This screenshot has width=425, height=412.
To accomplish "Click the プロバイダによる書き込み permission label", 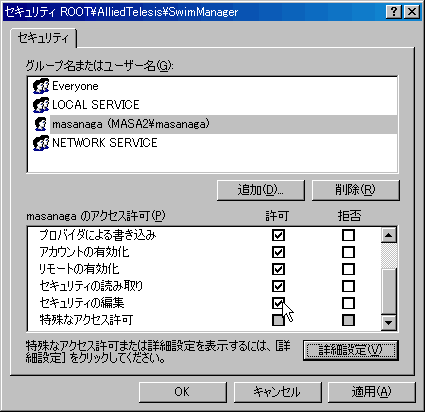I will pos(98,235).
